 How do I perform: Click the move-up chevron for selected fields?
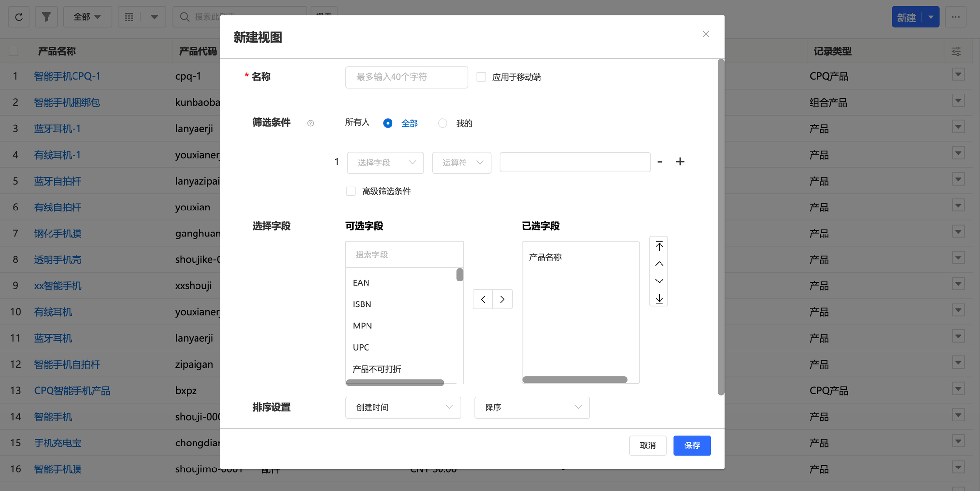[x=659, y=264]
